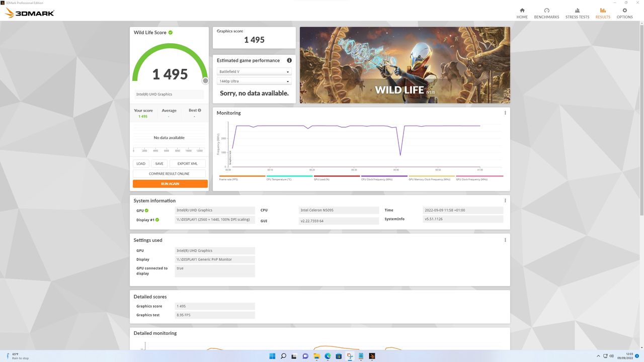Click the Detailed scores heading
This screenshot has width=644, height=362.
click(150, 297)
